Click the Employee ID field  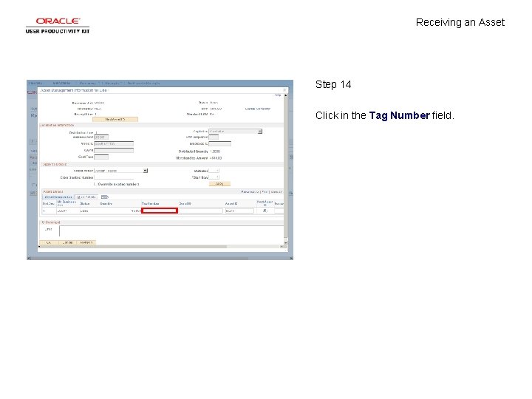[x=220, y=143]
